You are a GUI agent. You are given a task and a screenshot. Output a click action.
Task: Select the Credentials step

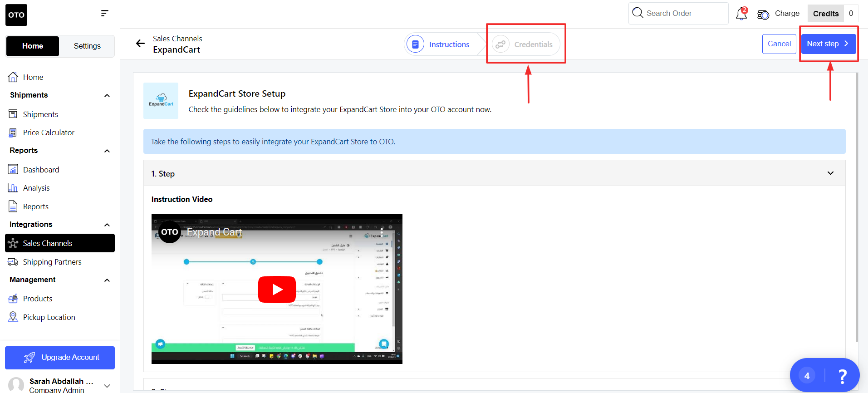pyautogui.click(x=524, y=44)
